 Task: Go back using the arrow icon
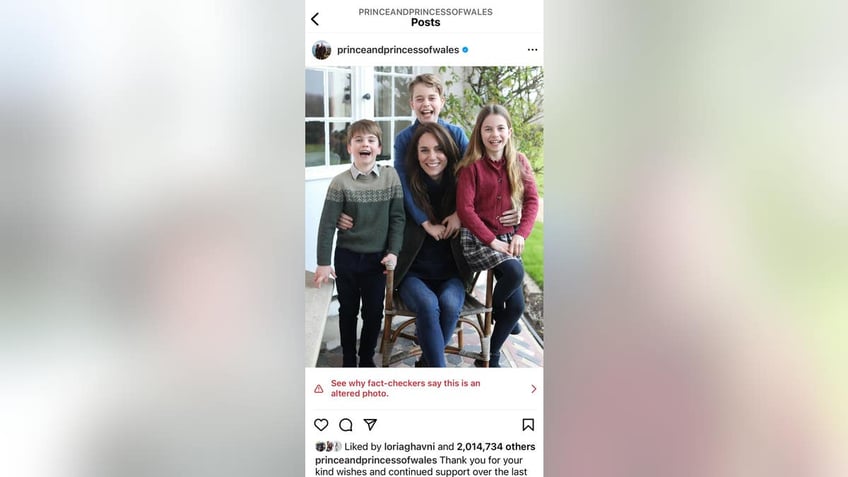tap(315, 19)
